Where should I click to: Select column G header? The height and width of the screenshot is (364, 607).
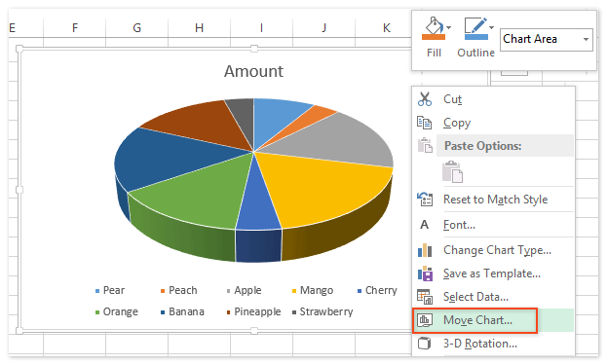pyautogui.click(x=136, y=28)
